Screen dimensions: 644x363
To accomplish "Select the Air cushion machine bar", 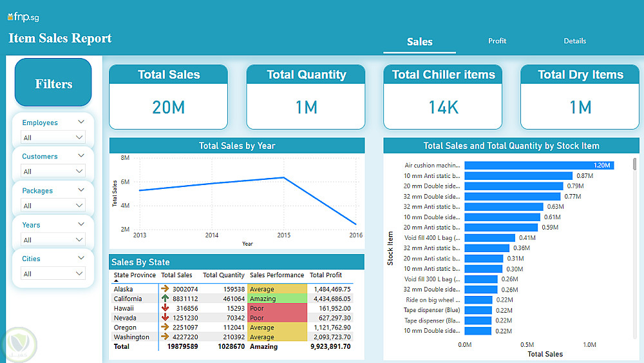I will tap(539, 165).
